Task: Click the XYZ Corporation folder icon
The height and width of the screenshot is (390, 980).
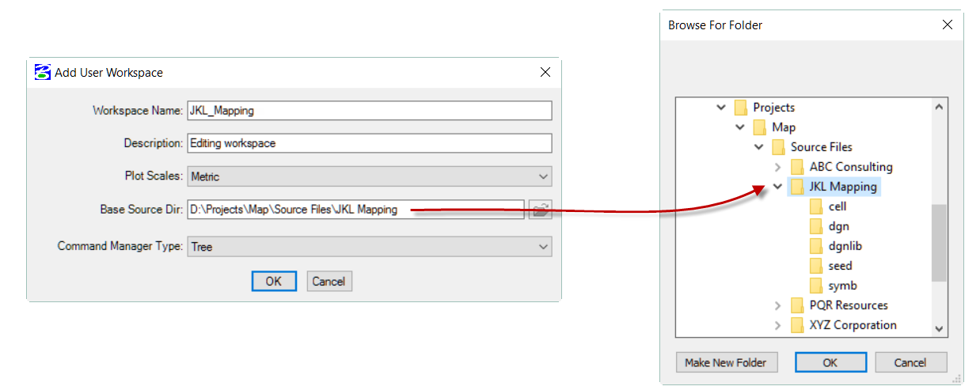Action: [797, 325]
